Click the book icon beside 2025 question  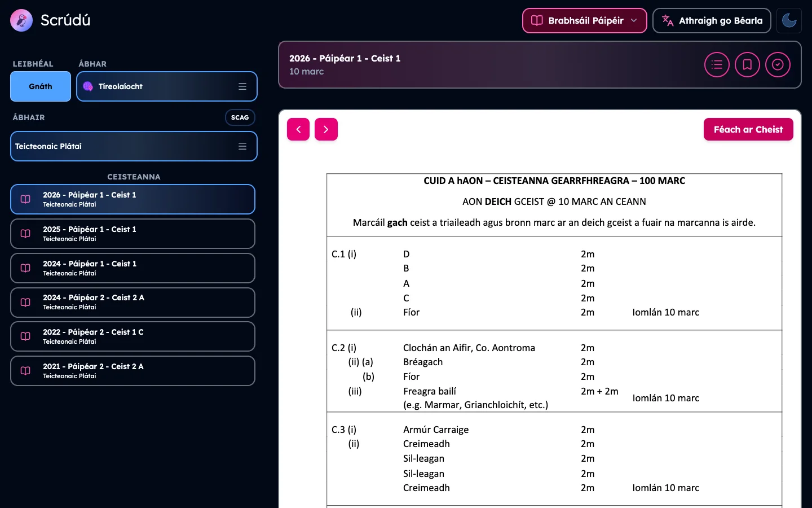pyautogui.click(x=25, y=234)
